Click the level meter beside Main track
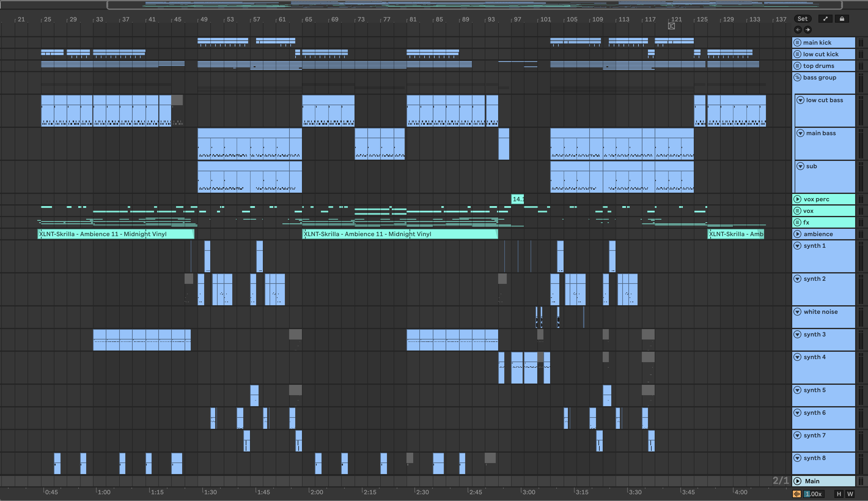The image size is (868, 501). coord(861,481)
